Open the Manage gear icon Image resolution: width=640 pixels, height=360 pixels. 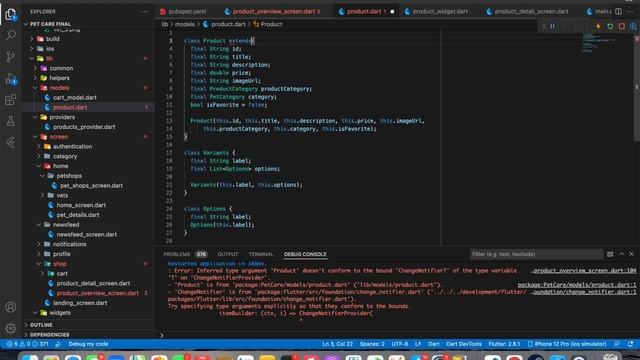pyautogui.click(x=11, y=328)
